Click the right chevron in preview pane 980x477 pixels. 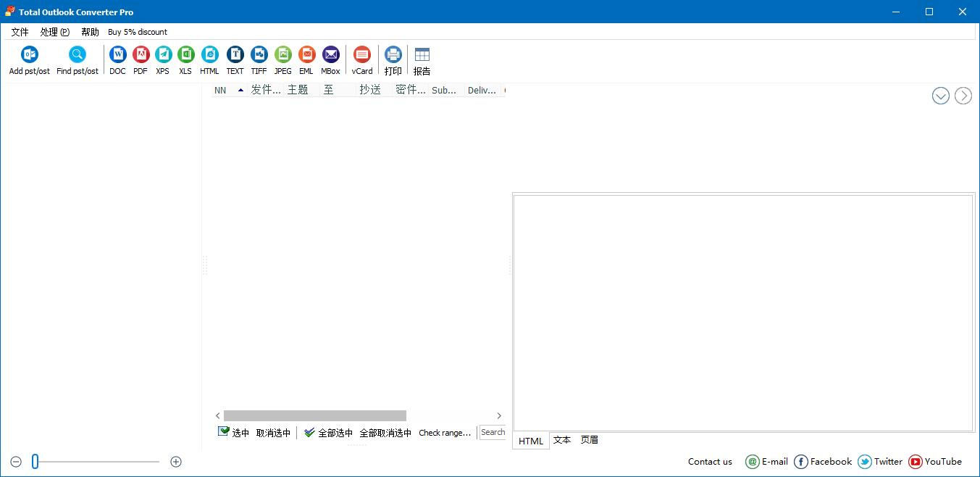(x=963, y=96)
